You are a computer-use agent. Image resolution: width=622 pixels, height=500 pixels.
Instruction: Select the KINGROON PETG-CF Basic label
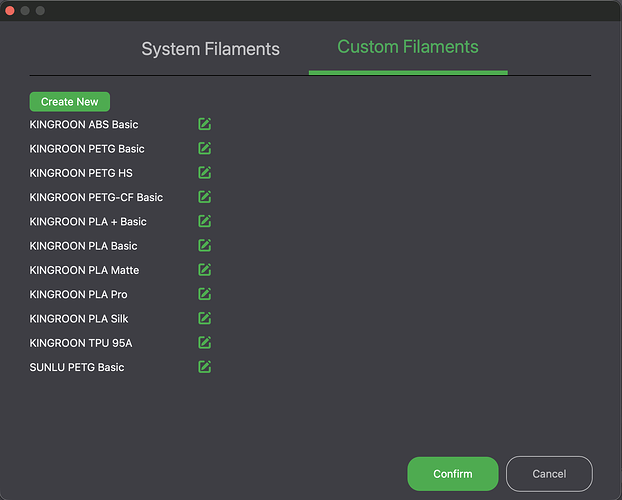[x=96, y=197]
